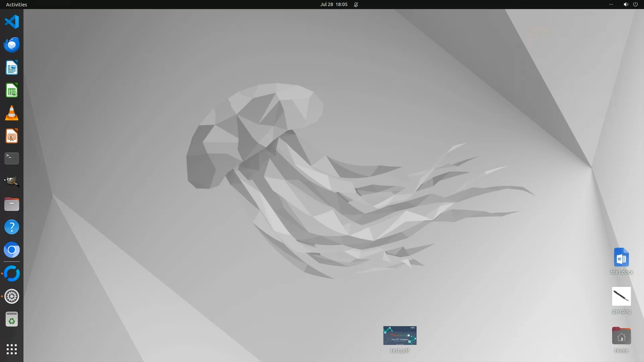Open the Help application
Image resolution: width=644 pixels, height=362 pixels.
(x=12, y=227)
